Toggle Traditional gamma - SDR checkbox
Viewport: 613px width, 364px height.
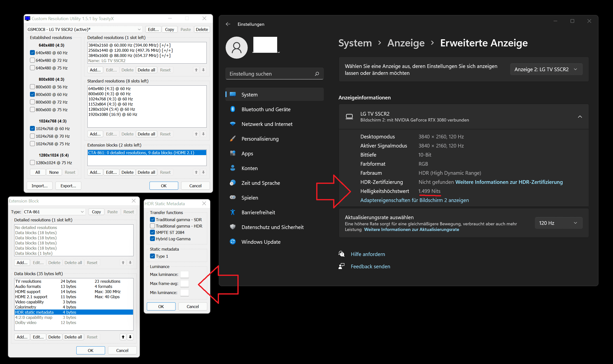tap(152, 219)
